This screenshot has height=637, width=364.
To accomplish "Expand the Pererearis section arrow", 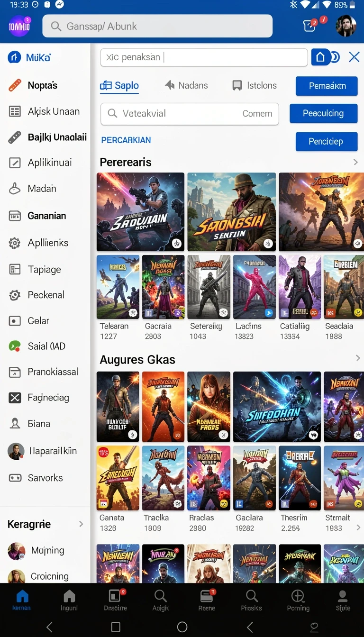I will (355, 162).
